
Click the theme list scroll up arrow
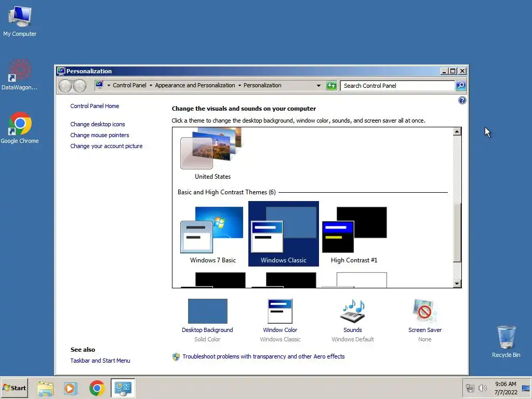pos(457,131)
